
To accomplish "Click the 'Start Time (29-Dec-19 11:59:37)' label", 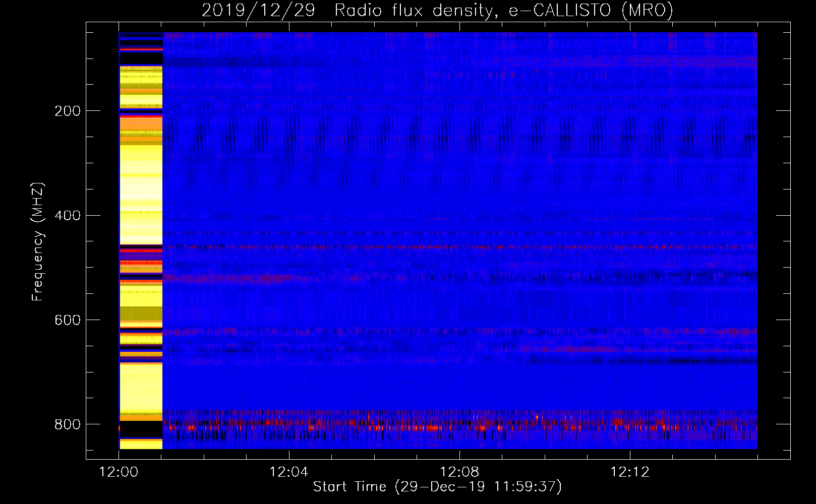I will (x=437, y=487).
